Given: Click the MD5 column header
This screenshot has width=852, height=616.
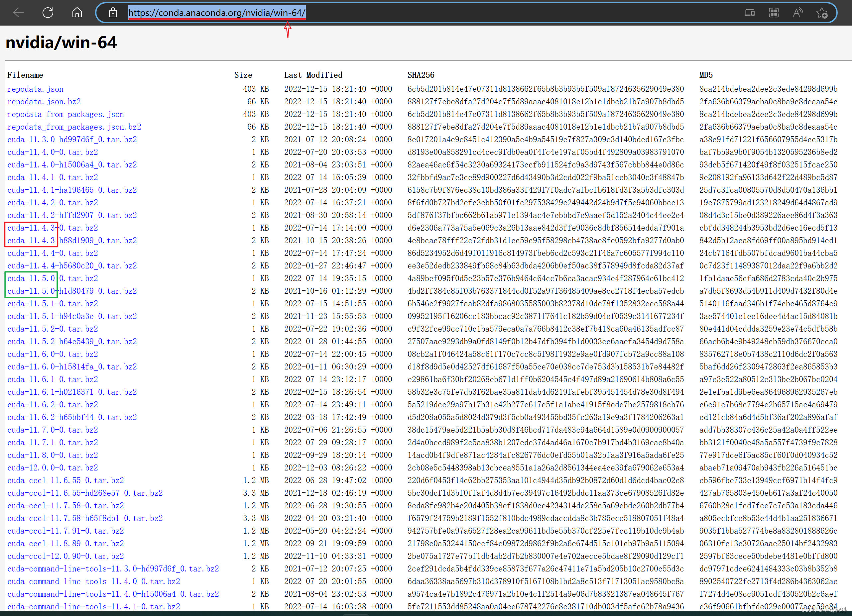Looking at the screenshot, I should click(x=706, y=75).
